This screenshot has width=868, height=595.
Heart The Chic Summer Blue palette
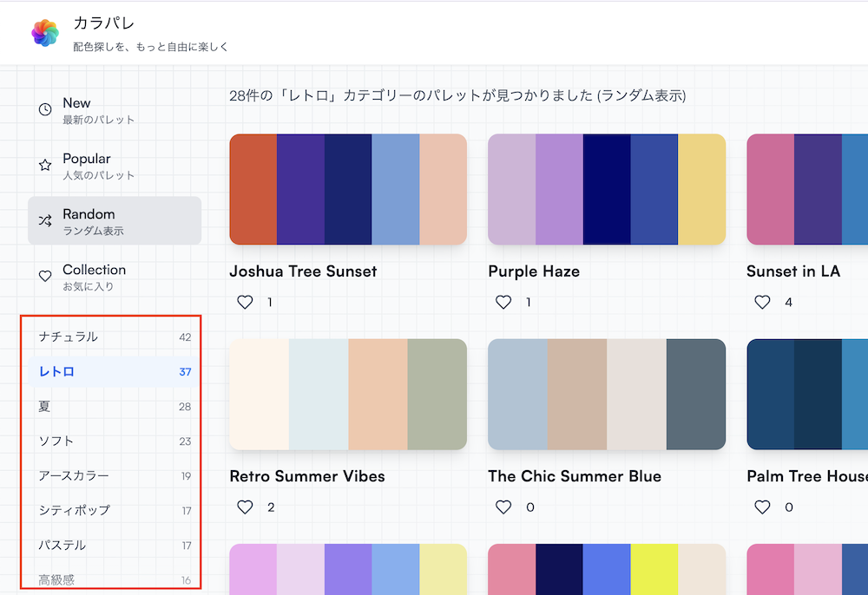pyautogui.click(x=503, y=507)
